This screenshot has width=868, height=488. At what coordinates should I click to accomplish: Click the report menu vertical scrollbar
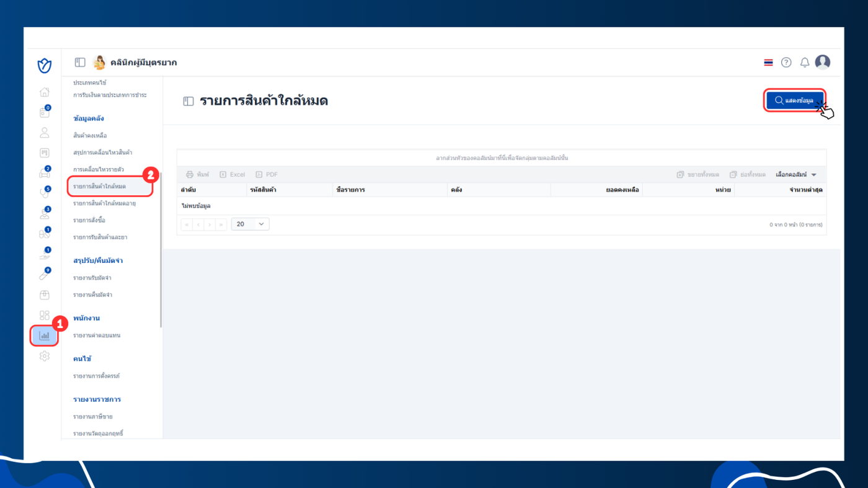[x=161, y=251]
